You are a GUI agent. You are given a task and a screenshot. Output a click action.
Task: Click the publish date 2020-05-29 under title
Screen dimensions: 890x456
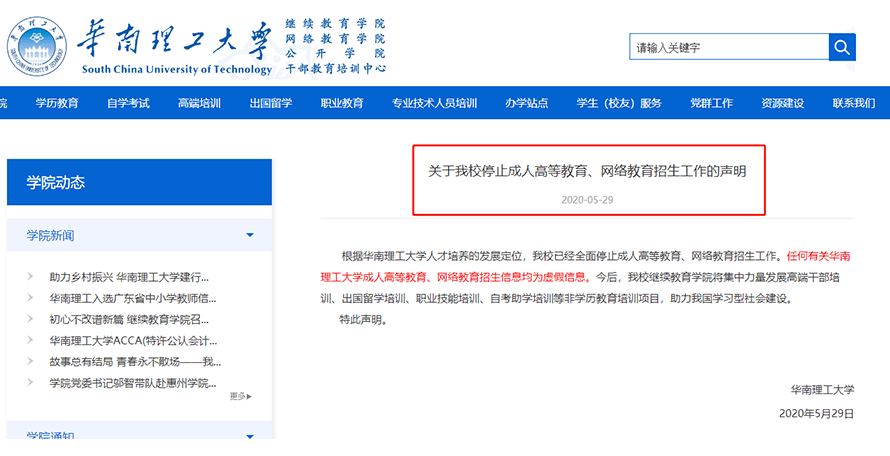point(587,200)
